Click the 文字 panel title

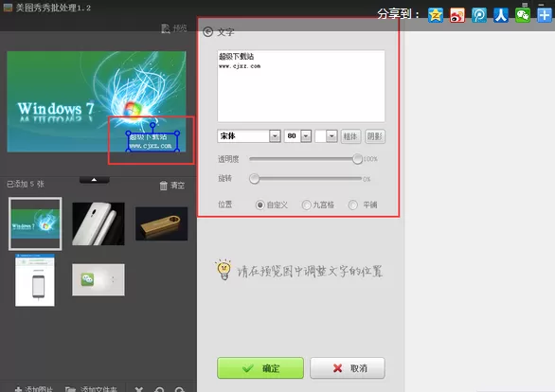(225, 32)
